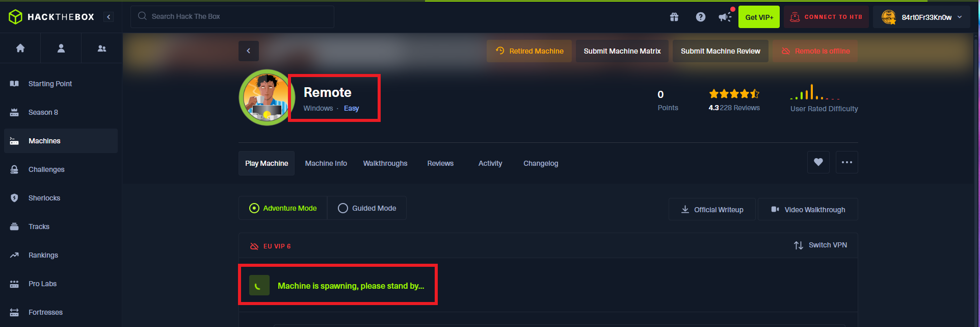Image resolution: width=980 pixels, height=327 pixels.
Task: Click the Search Hack The Box field
Action: tap(232, 16)
